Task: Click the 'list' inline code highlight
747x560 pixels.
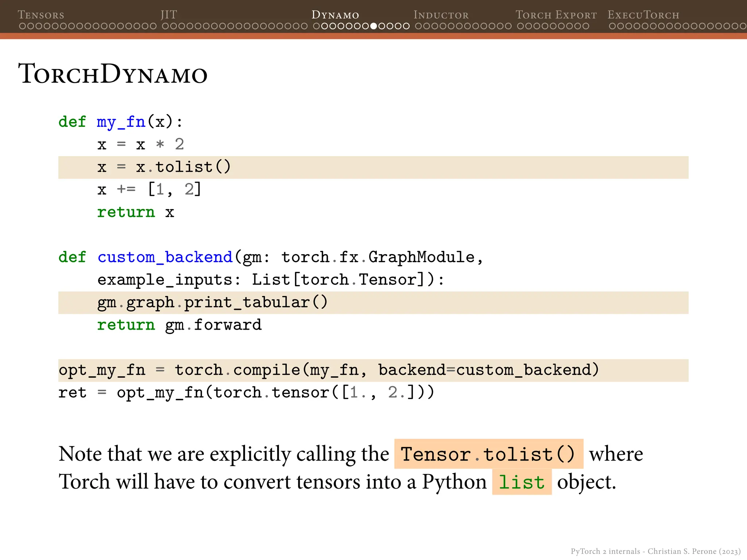Action: coord(522,482)
